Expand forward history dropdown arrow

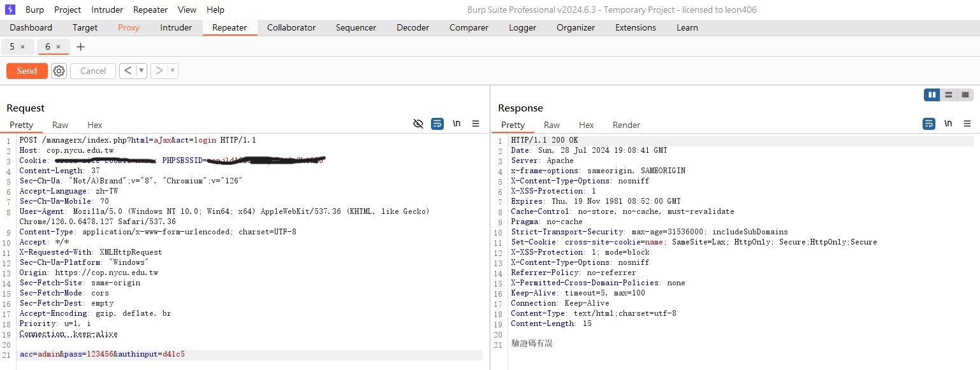pyautogui.click(x=173, y=71)
